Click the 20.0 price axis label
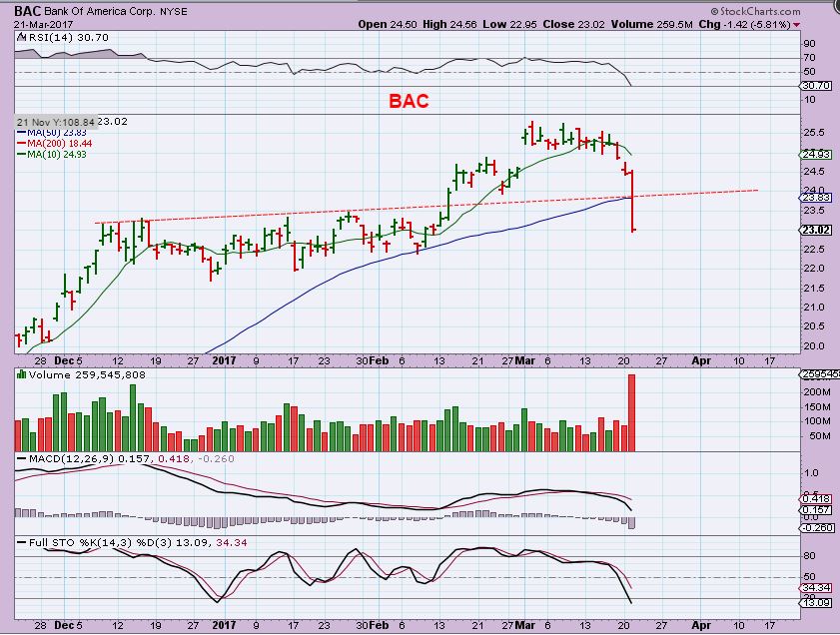 (x=814, y=345)
